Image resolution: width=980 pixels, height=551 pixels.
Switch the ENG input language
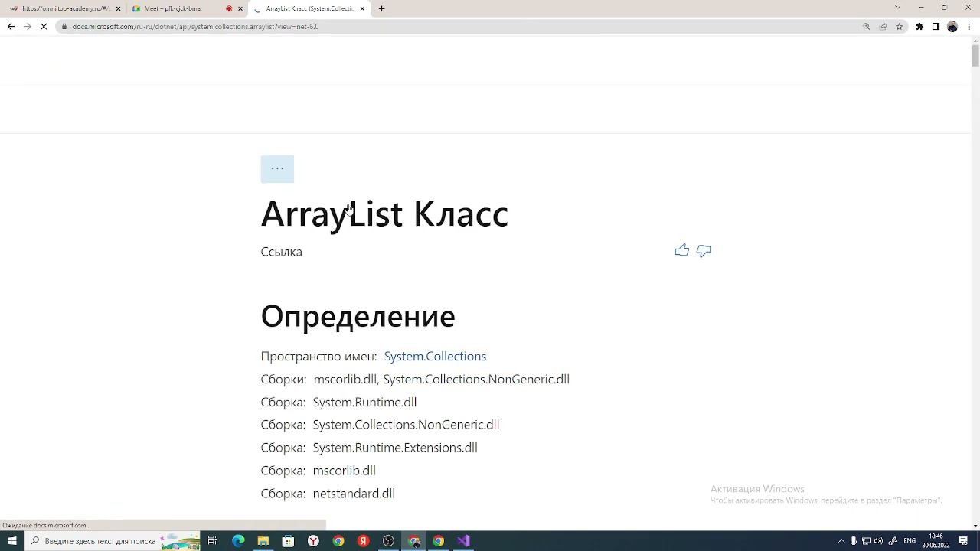[x=910, y=541]
